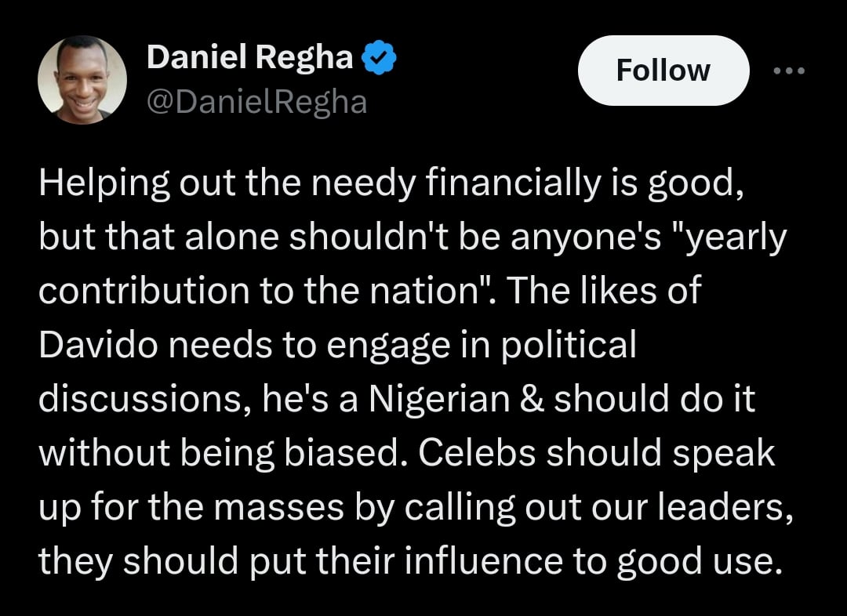Open the Daniel Regha display name link
Viewport: 847px width, 616px height.
[x=249, y=56]
